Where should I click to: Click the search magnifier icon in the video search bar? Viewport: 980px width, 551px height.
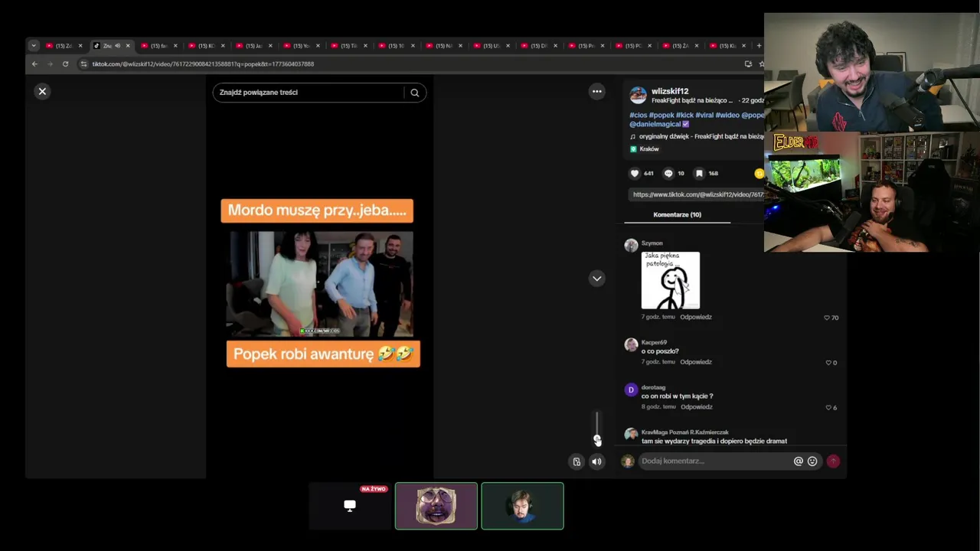pyautogui.click(x=415, y=93)
